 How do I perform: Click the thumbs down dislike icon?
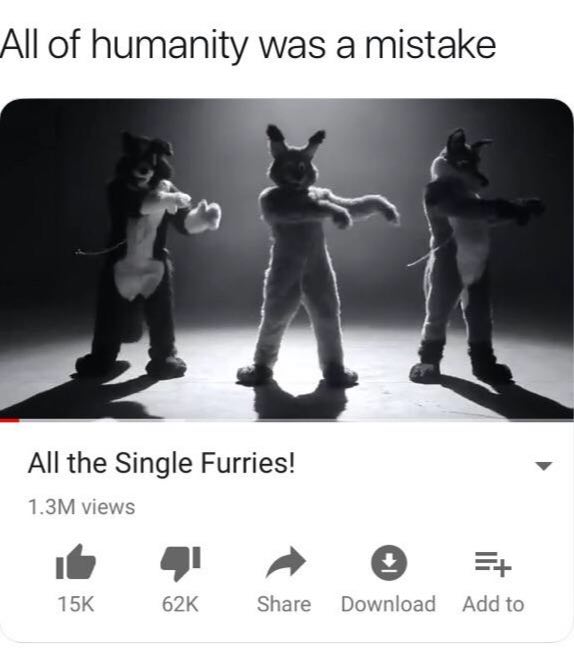coord(180,563)
